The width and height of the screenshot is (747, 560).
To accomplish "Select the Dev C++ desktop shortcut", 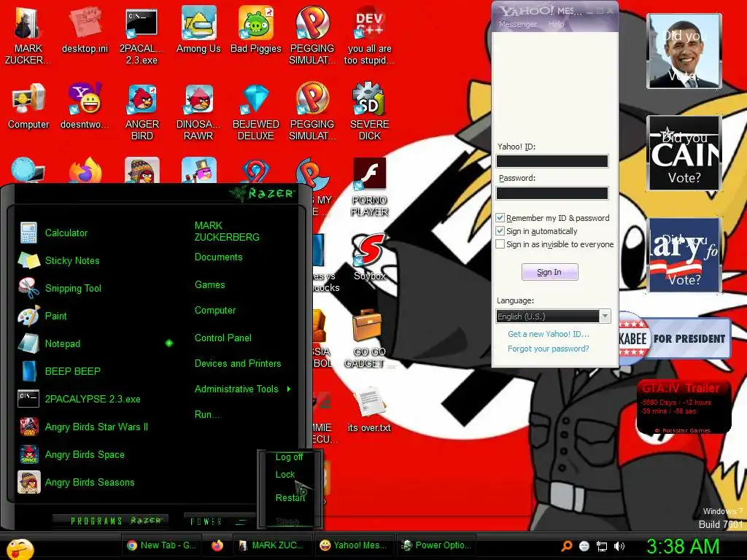I will click(x=369, y=36).
